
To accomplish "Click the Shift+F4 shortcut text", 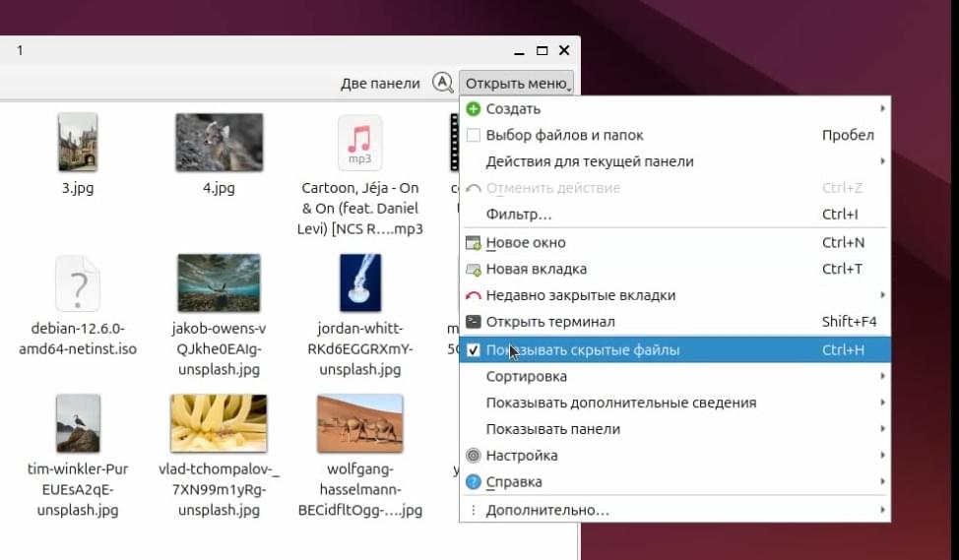I will pyautogui.click(x=849, y=322).
